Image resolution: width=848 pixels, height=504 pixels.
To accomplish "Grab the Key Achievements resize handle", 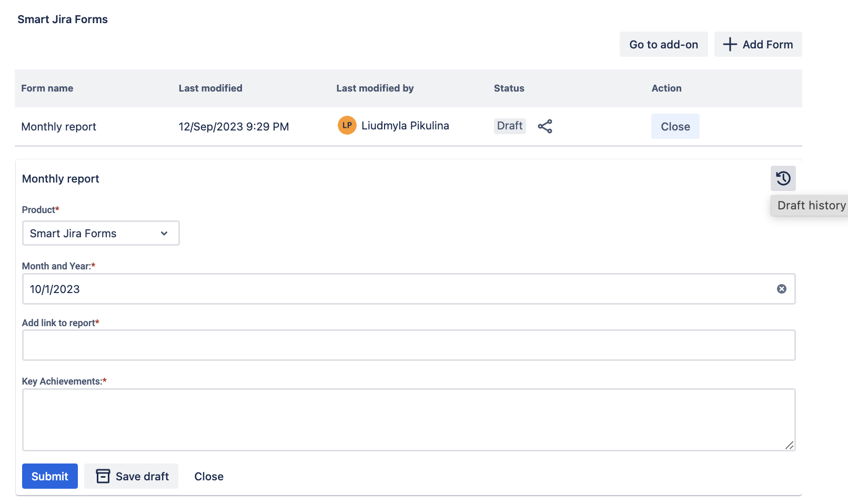I will pyautogui.click(x=789, y=445).
